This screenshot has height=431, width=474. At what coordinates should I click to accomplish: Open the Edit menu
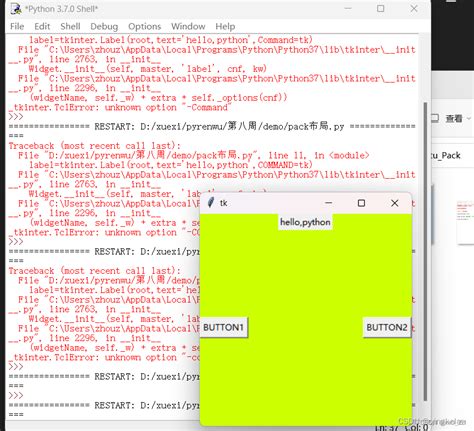(42, 26)
